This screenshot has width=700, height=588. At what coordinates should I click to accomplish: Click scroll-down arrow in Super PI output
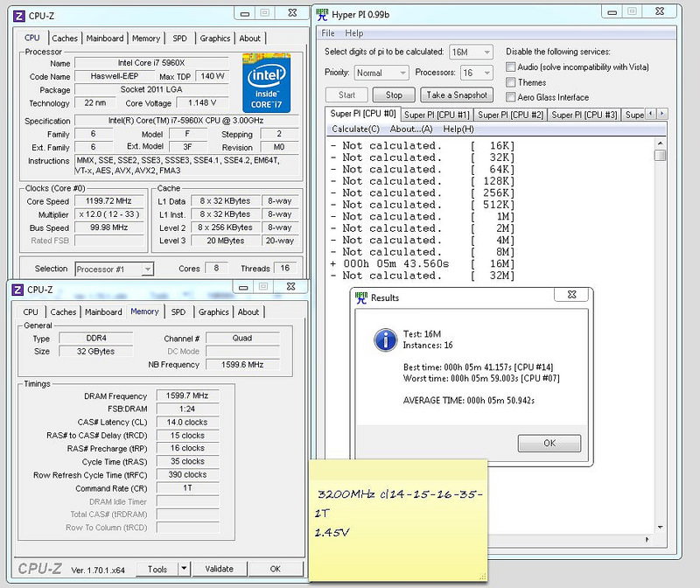click(660, 527)
